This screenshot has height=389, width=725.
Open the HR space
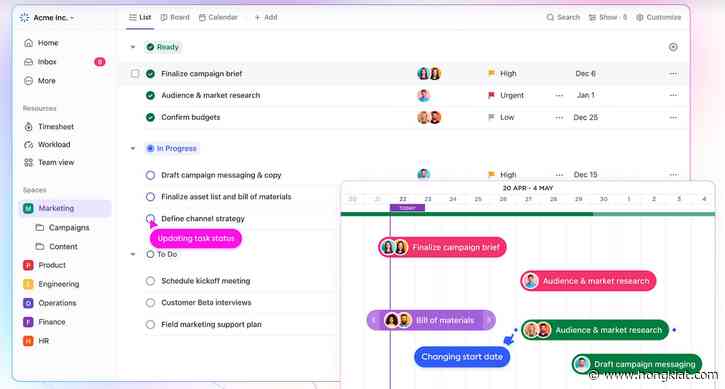click(x=36, y=341)
